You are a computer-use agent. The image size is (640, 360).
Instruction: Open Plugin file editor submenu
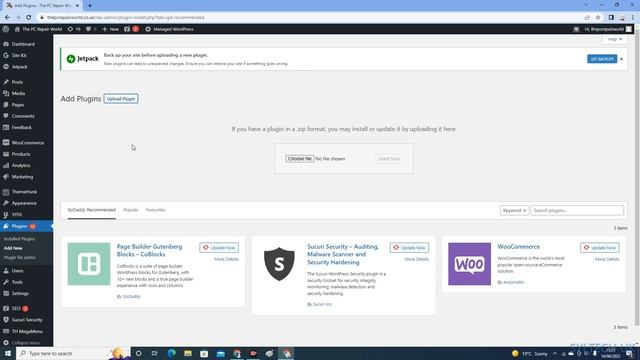tap(20, 258)
